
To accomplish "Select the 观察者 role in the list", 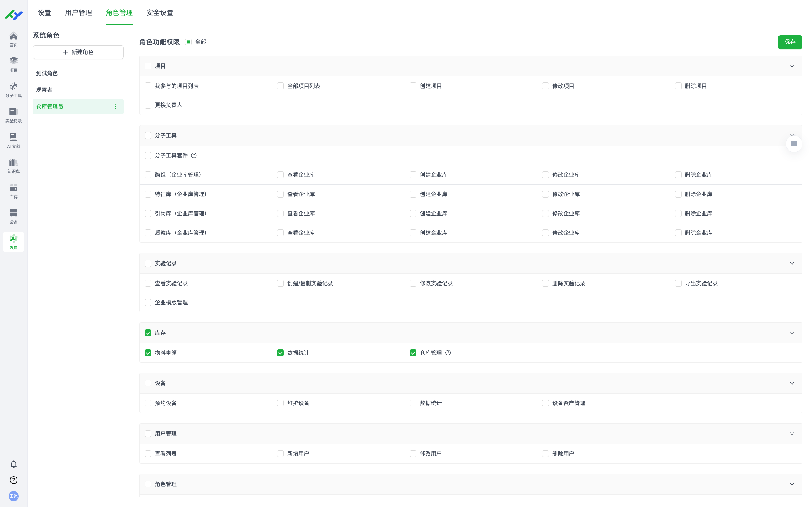I will pyautogui.click(x=44, y=90).
